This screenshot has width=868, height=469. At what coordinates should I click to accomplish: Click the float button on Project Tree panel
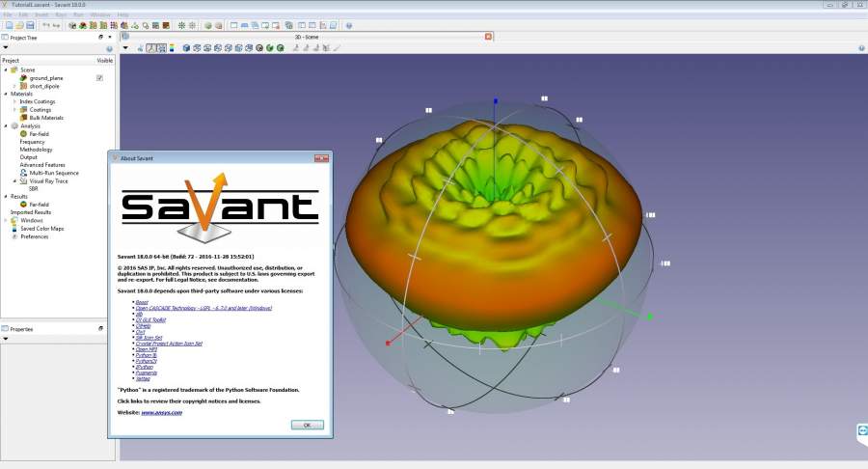pyautogui.click(x=100, y=37)
